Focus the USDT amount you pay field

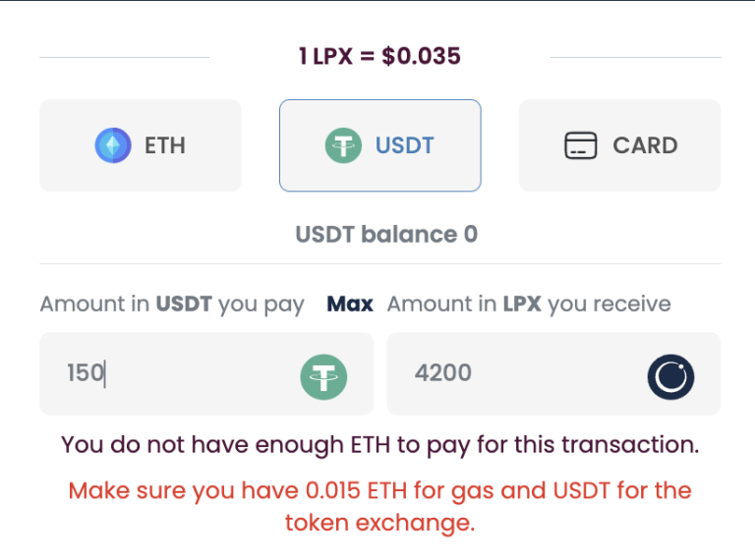click(177, 373)
